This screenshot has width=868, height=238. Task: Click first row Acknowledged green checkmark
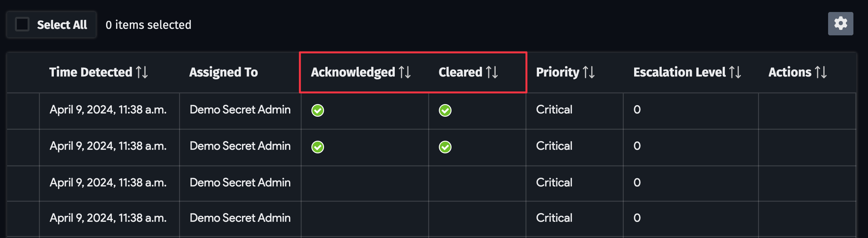coord(318,110)
